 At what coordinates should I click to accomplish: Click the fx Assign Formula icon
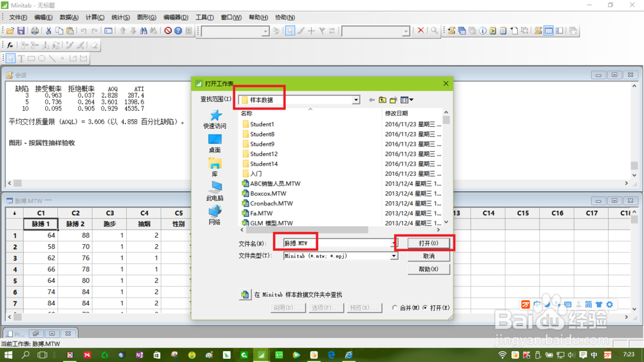point(10,45)
